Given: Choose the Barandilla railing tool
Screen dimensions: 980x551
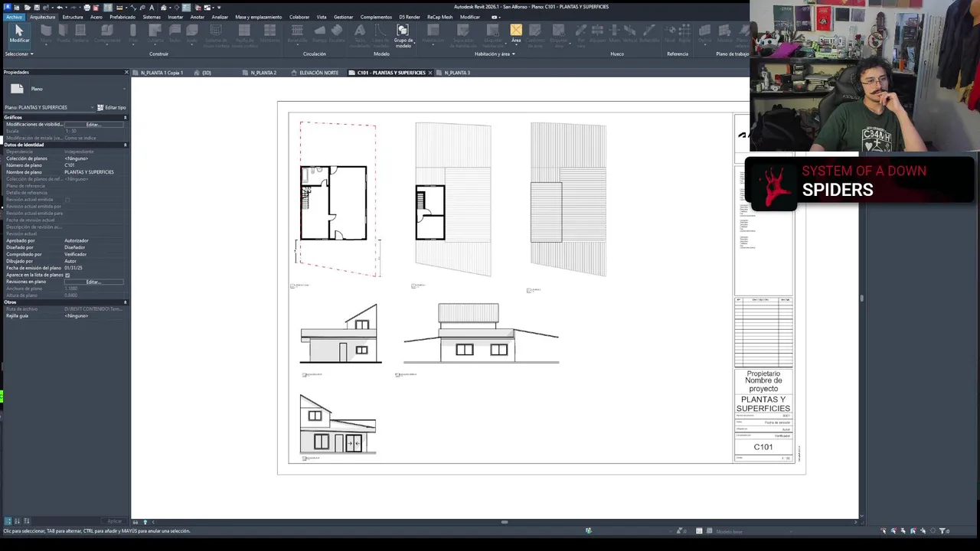Looking at the screenshot, I should [297, 34].
